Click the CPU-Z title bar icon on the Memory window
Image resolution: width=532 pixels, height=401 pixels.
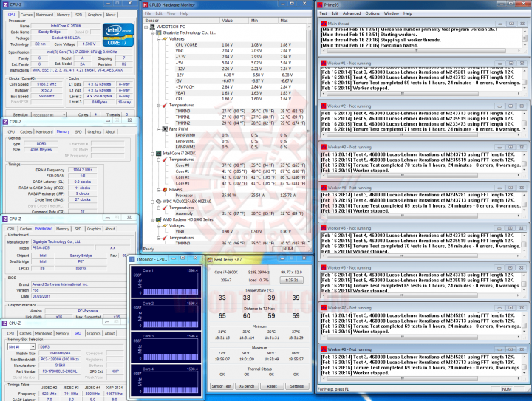tap(5, 122)
